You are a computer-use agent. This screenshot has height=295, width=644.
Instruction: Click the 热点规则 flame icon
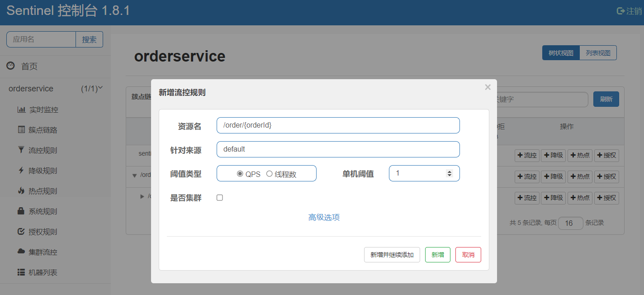coord(21,190)
